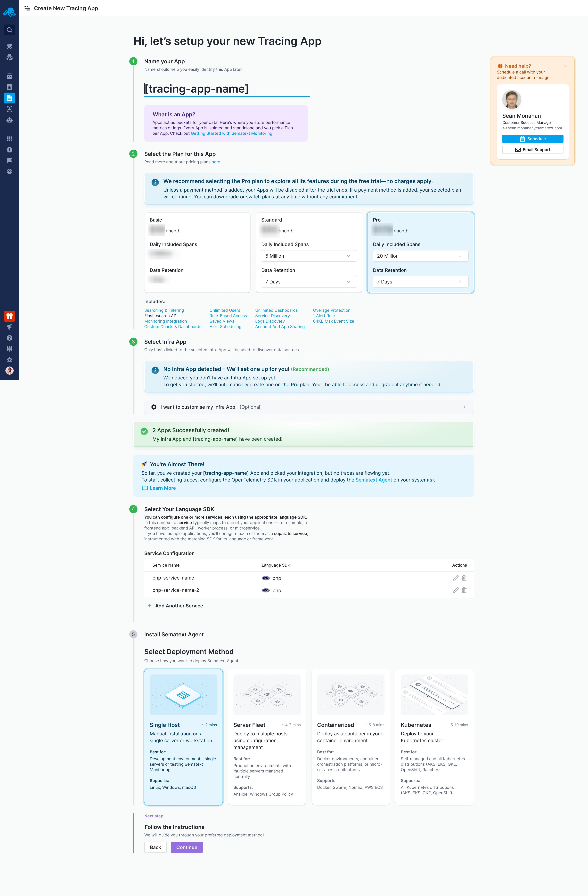Open the Sematext Agent link

click(x=373, y=480)
